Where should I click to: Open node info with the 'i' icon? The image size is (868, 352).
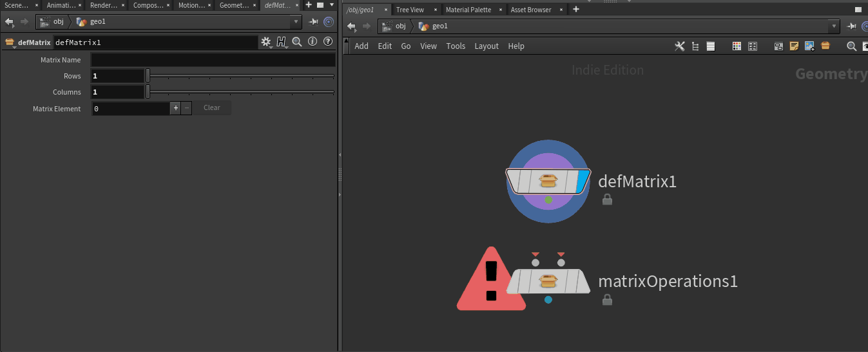pyautogui.click(x=313, y=42)
